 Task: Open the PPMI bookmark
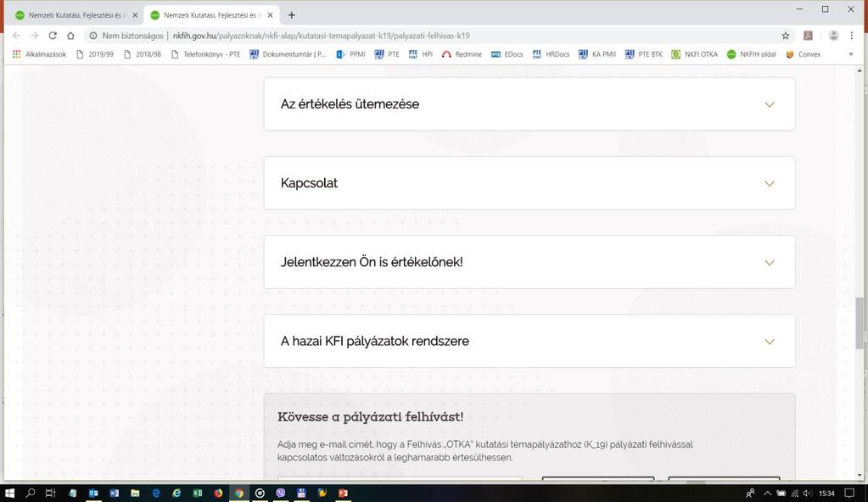coord(351,54)
